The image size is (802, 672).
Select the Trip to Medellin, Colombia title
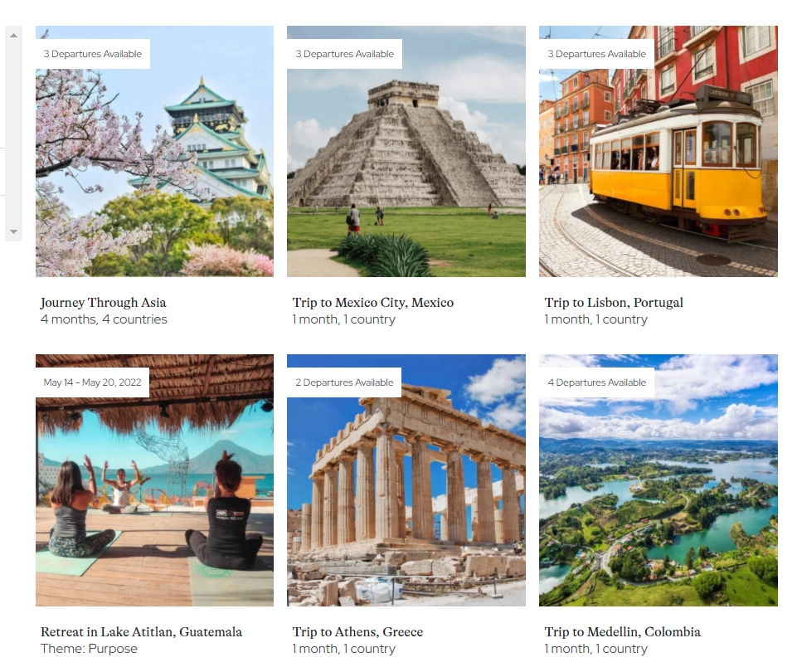pyautogui.click(x=623, y=632)
